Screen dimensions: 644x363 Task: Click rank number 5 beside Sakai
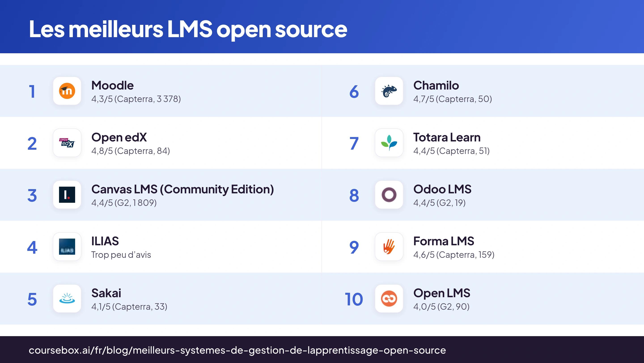(32, 299)
